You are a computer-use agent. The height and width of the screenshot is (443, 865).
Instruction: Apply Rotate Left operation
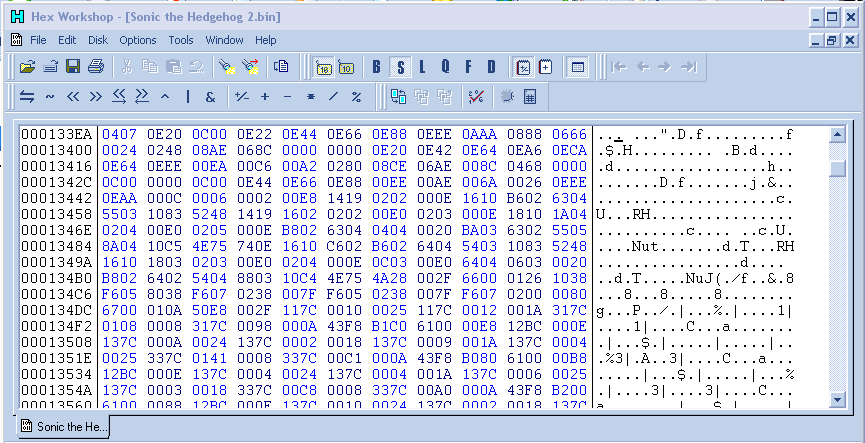point(119,97)
